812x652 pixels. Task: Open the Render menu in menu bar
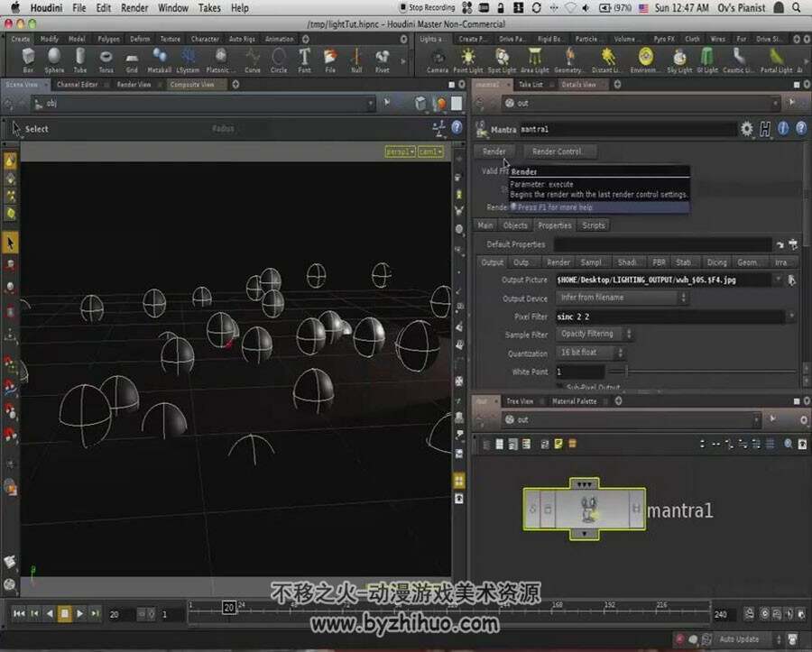[134, 8]
